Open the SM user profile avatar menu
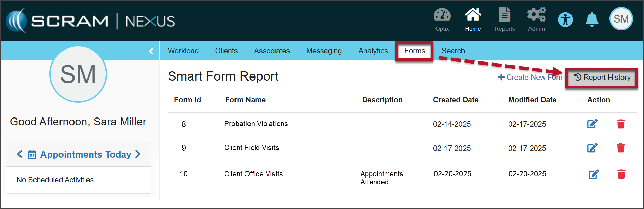Image resolution: width=644 pixels, height=209 pixels. 621,19
